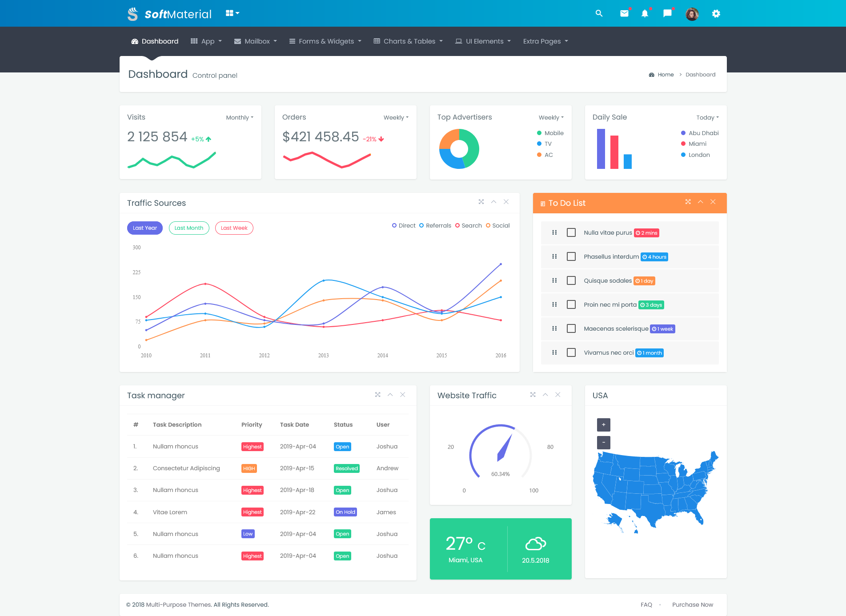
Task: Open the settings gear icon
Action: click(716, 13)
